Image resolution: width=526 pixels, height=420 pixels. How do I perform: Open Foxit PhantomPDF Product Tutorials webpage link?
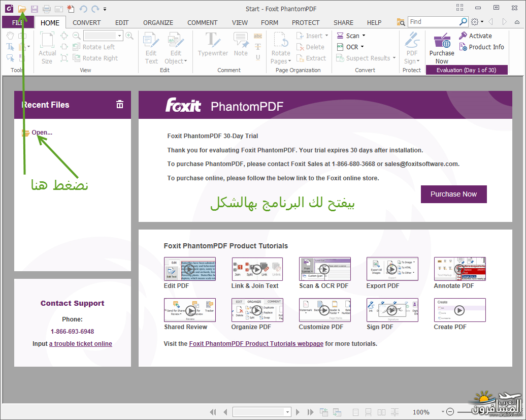pos(256,343)
